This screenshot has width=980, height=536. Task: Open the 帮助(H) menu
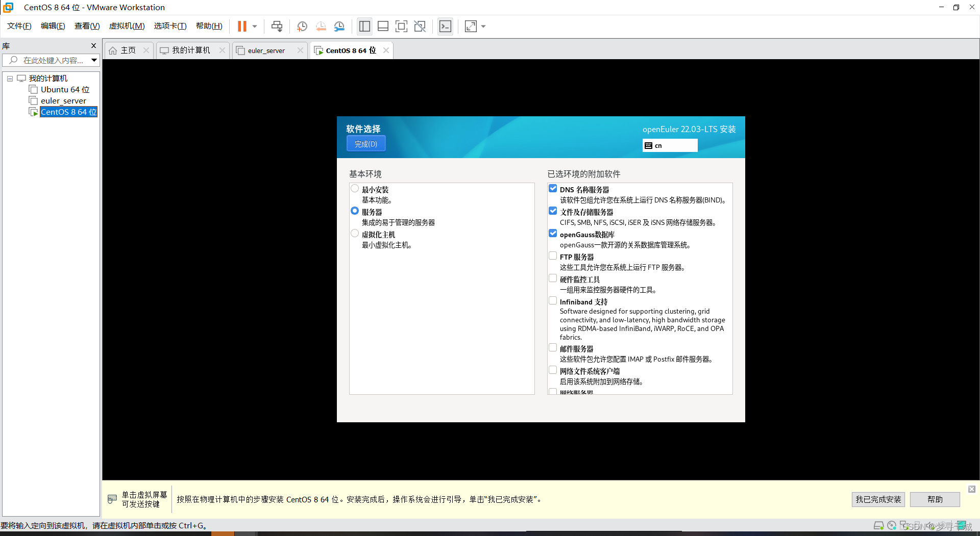pyautogui.click(x=209, y=26)
